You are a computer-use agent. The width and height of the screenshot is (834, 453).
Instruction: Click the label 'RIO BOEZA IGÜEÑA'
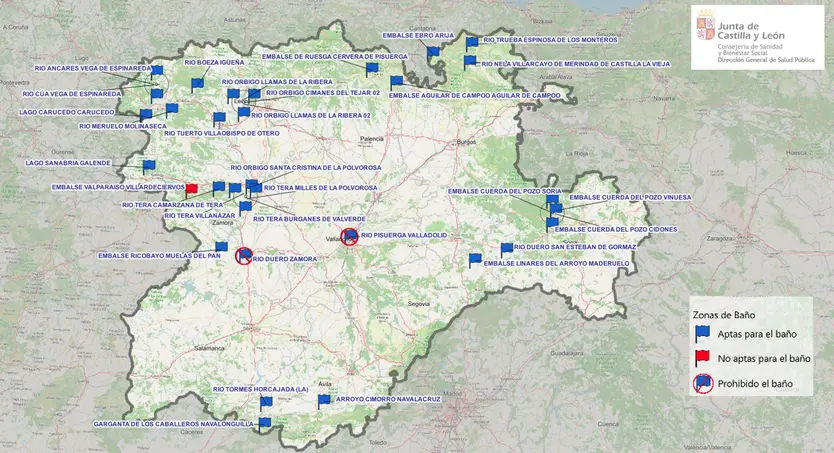214,62
